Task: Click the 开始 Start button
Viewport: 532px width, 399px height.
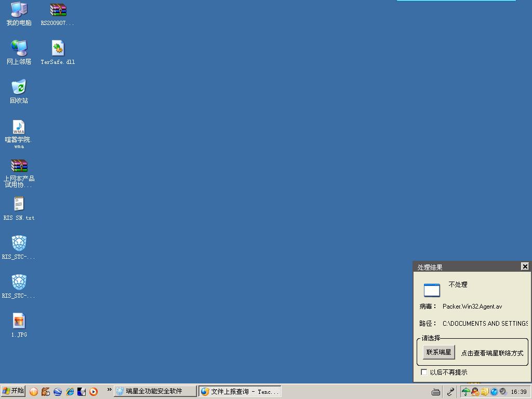Action: coord(13,391)
